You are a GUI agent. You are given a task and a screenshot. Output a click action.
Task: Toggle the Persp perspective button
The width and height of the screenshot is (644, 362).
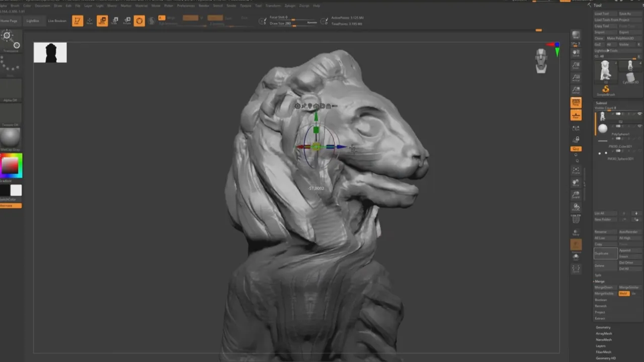pyautogui.click(x=576, y=103)
